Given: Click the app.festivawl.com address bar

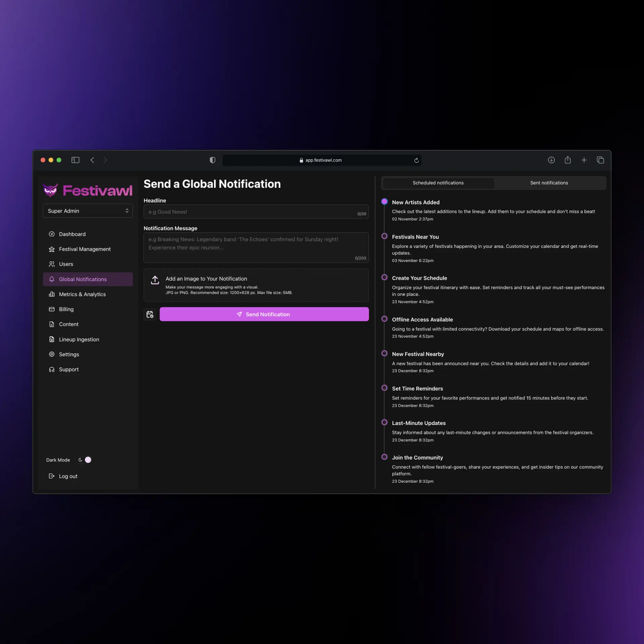Looking at the screenshot, I should tap(322, 160).
